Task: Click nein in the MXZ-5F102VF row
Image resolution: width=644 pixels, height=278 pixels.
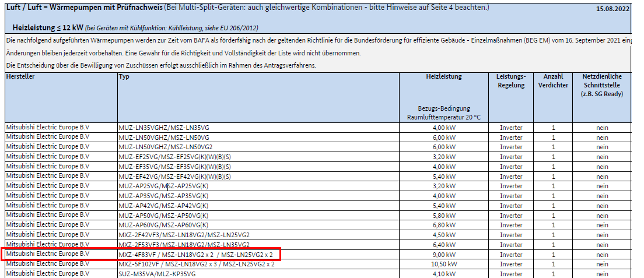Action: tap(602, 265)
